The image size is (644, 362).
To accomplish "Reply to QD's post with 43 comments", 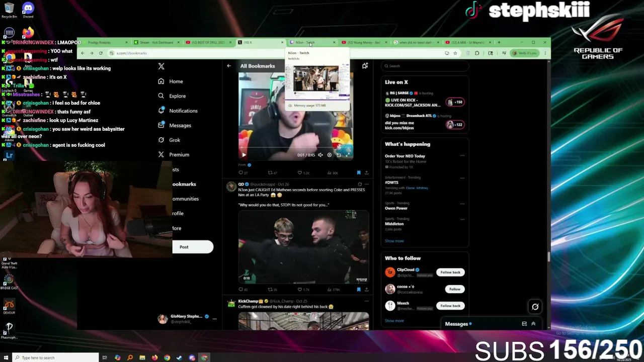I will (243, 290).
